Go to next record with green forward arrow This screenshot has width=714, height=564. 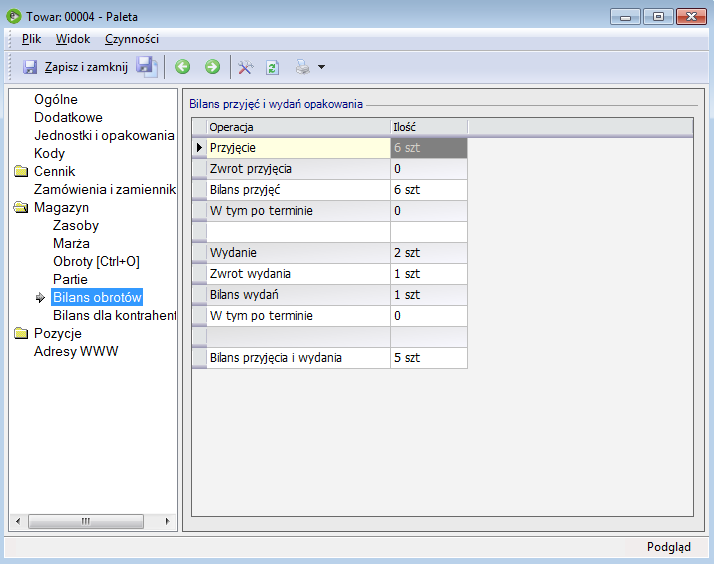coord(212,67)
